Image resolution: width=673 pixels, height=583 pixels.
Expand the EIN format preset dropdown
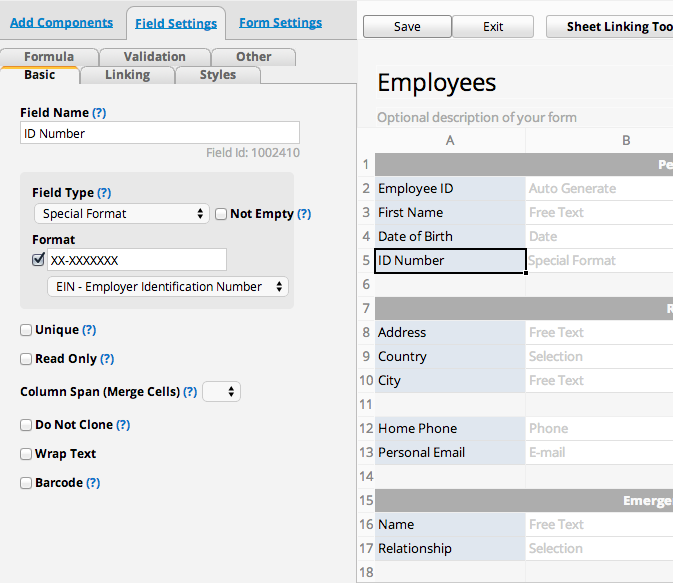coord(167,287)
